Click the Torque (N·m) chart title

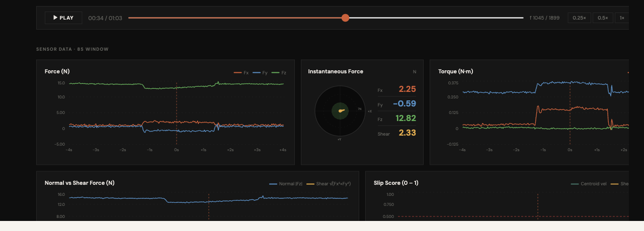tap(455, 71)
